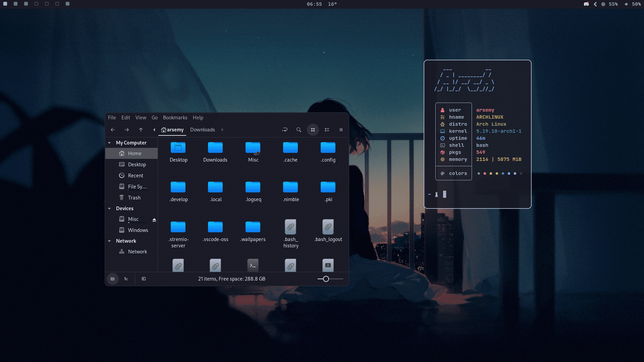Viewport: 644px width, 362px height.
Task: Select the .wallpapers folder
Action: (253, 227)
